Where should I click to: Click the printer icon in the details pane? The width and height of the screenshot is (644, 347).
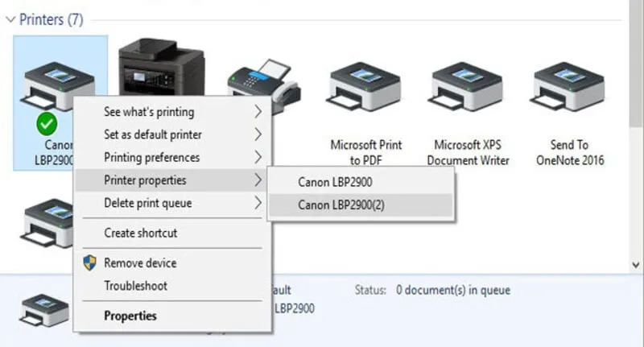(44, 310)
